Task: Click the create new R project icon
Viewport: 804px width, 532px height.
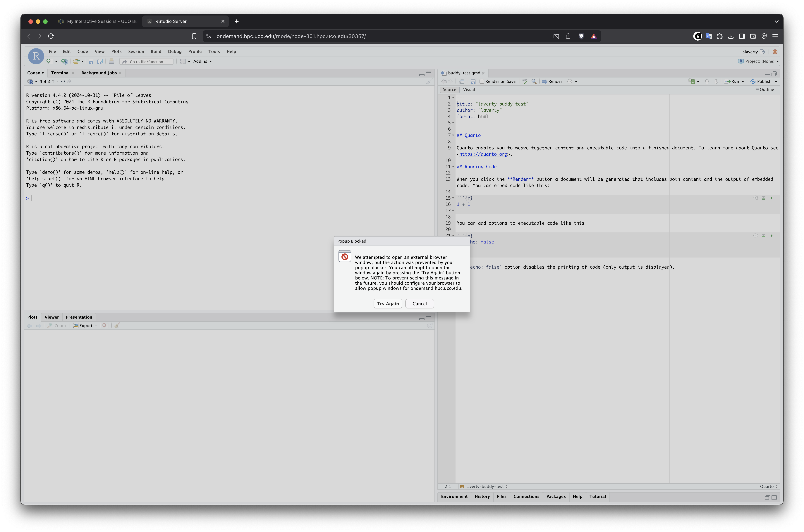Action: click(64, 61)
